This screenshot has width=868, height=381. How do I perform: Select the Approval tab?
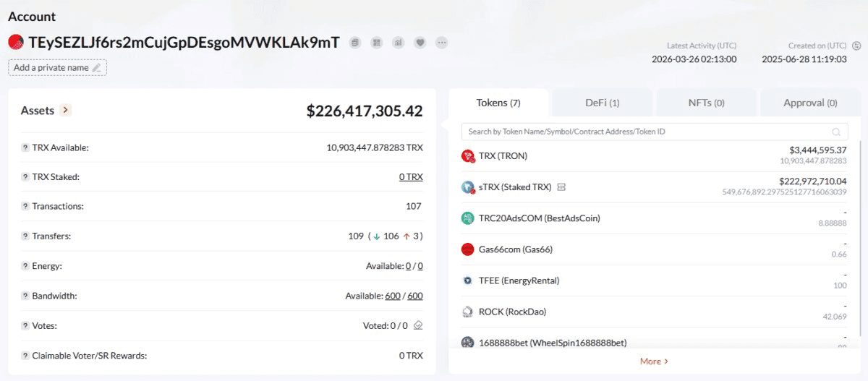[810, 103]
